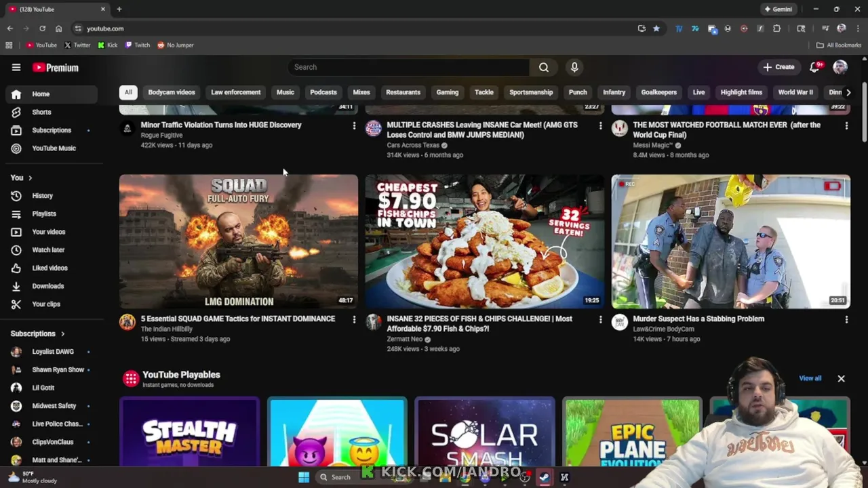Viewport: 868px width, 488px height.
Task: Open Playlists in the sidebar
Action: (x=52, y=214)
